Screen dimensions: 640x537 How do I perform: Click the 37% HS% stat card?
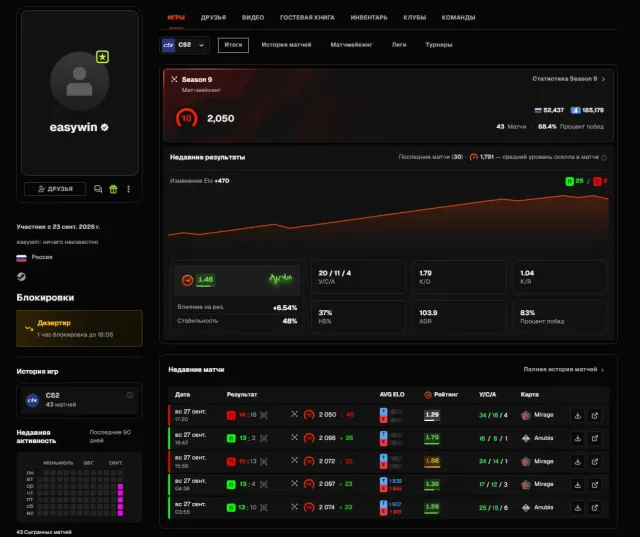(358, 317)
